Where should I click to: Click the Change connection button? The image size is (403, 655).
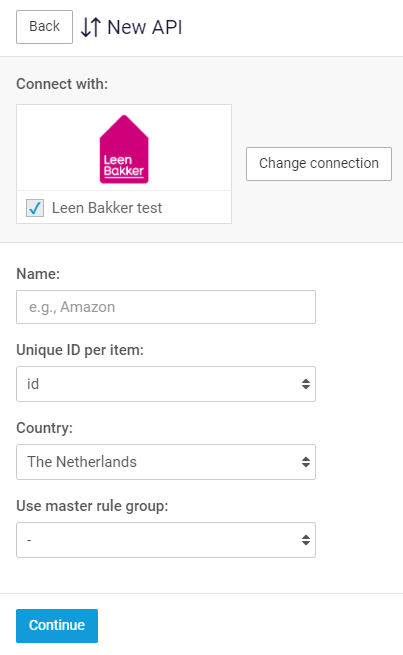(319, 163)
